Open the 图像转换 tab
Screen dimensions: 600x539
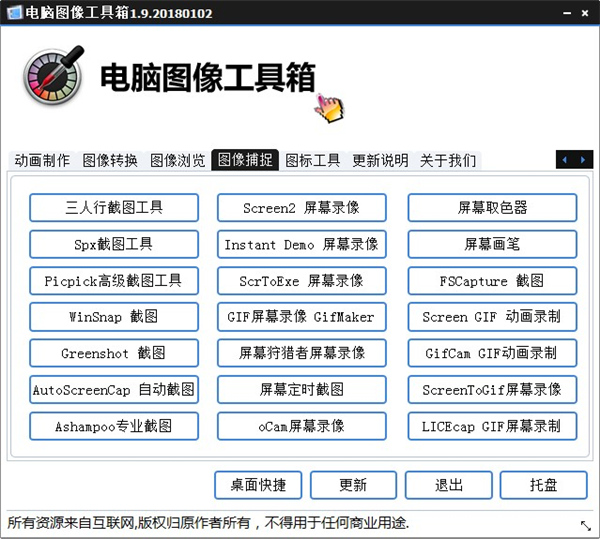pos(110,160)
